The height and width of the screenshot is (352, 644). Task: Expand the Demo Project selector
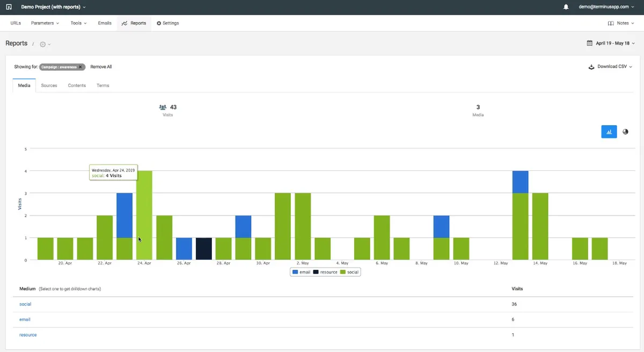point(52,7)
